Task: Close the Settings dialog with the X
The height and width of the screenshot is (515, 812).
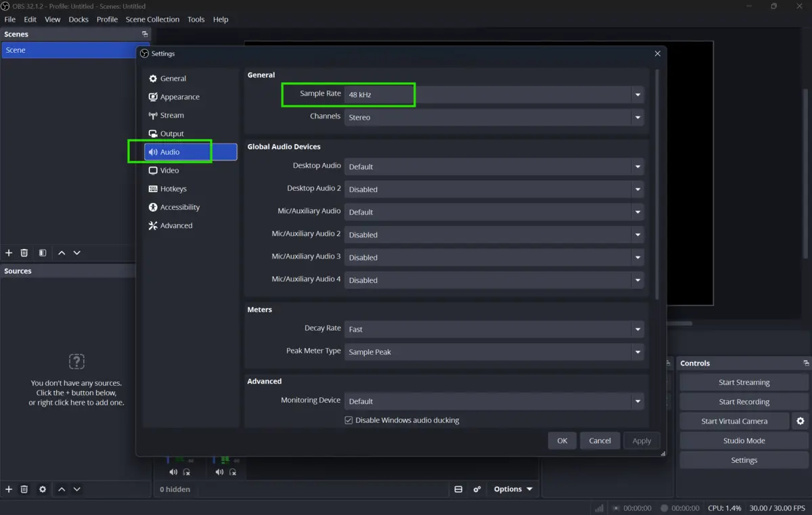Action: click(x=658, y=53)
